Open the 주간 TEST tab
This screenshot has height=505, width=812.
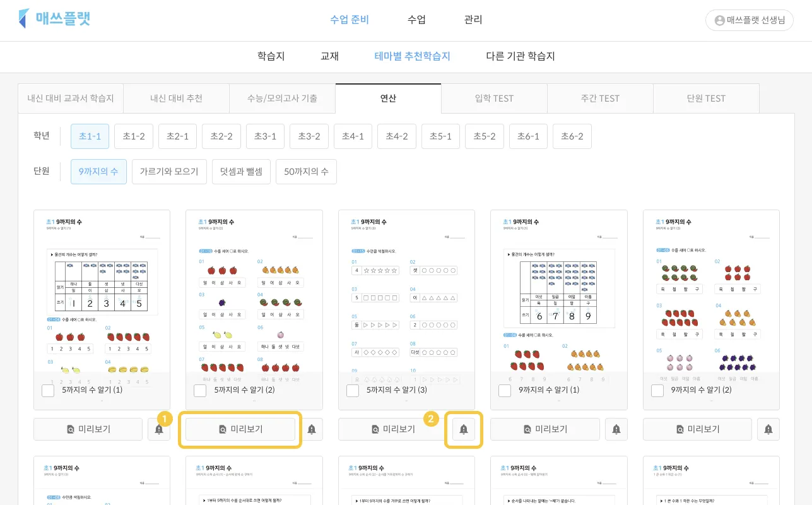[601, 98]
